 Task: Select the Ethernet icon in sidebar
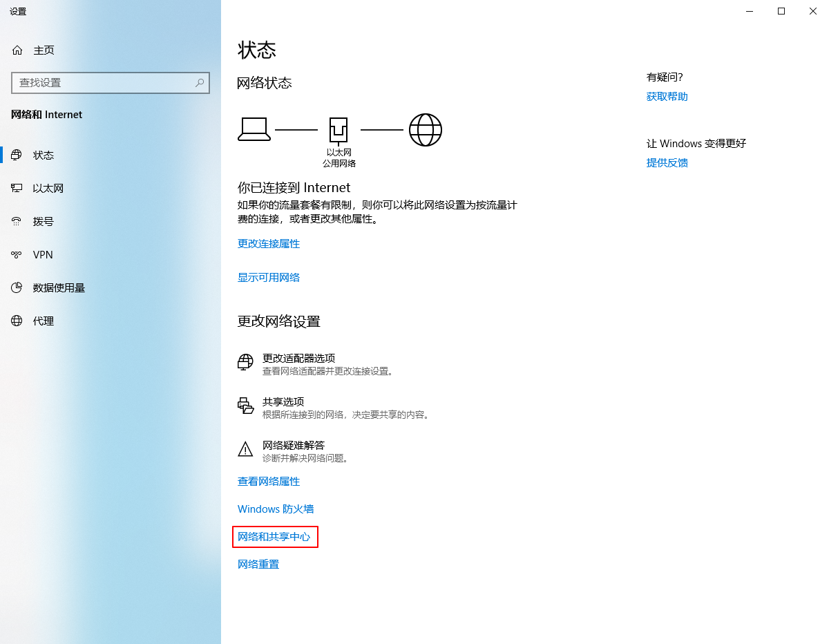(17, 188)
